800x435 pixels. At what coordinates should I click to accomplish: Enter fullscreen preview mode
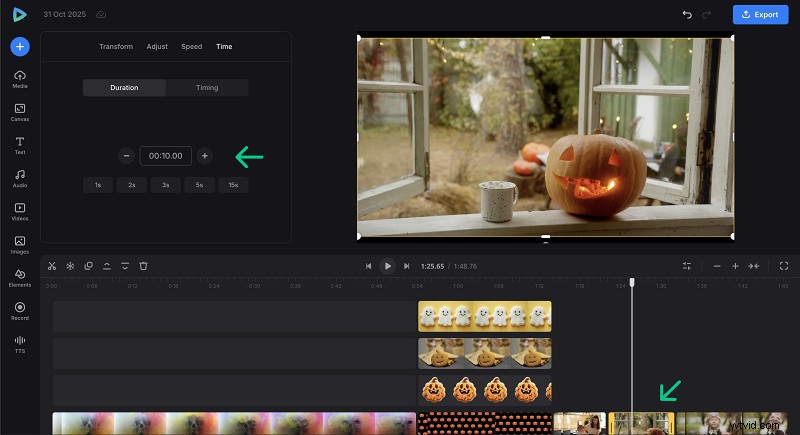point(784,266)
